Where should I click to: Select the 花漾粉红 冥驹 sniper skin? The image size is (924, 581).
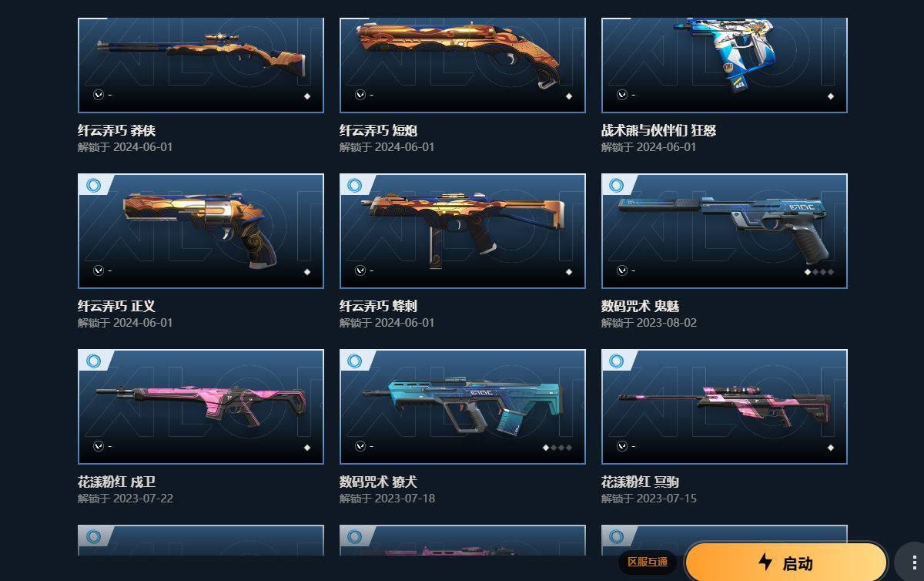click(725, 407)
